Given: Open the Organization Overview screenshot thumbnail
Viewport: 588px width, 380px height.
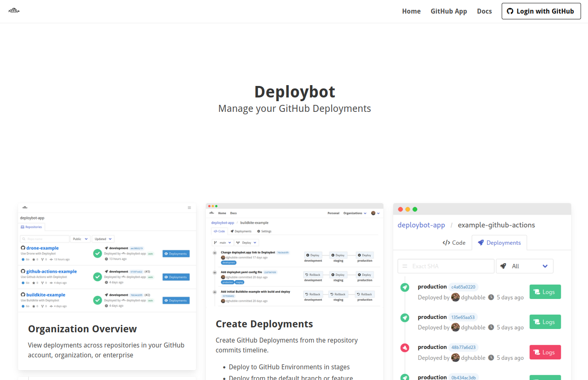Looking at the screenshot, I should click(x=107, y=257).
